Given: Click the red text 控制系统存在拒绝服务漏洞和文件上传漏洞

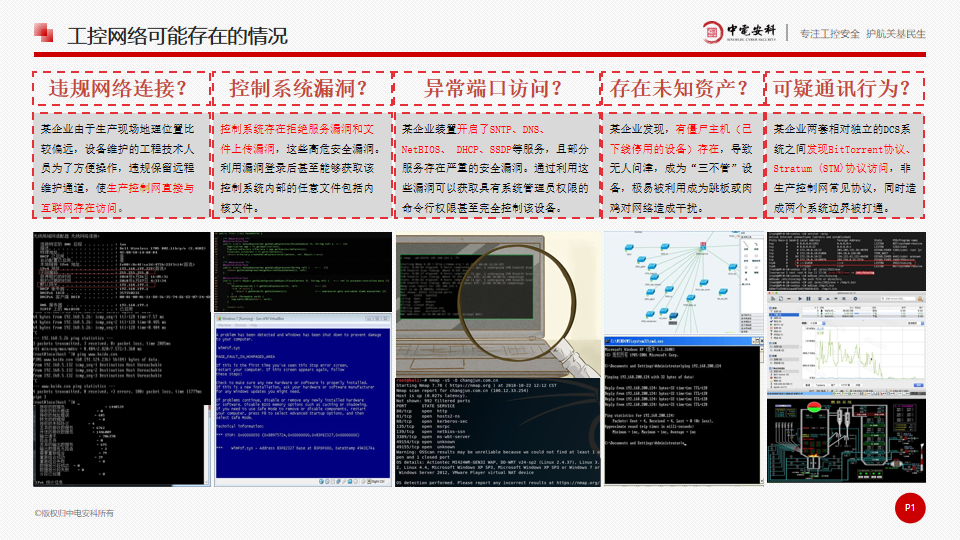Looking at the screenshot, I should click(296, 139).
